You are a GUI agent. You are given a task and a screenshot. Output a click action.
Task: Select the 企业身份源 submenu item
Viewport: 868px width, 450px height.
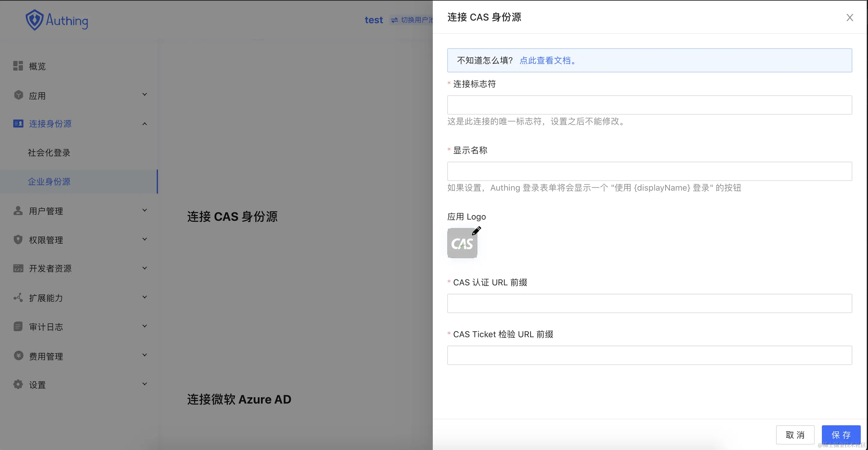point(49,182)
